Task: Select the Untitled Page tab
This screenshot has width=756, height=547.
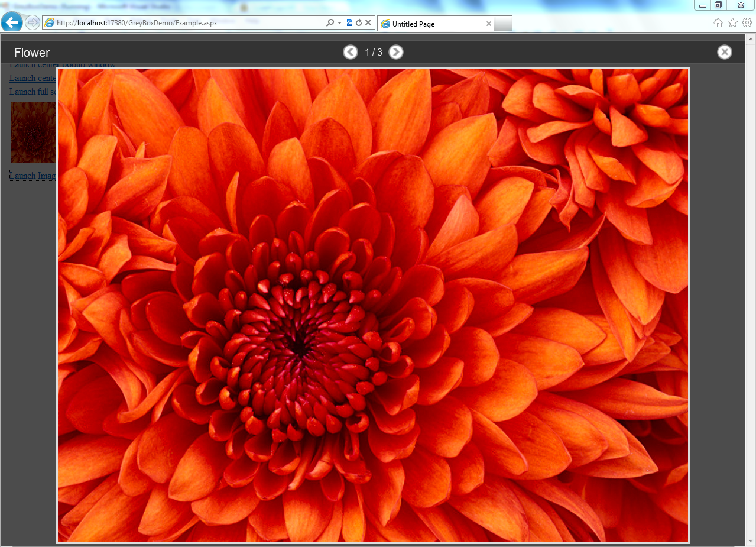Action: coord(436,24)
